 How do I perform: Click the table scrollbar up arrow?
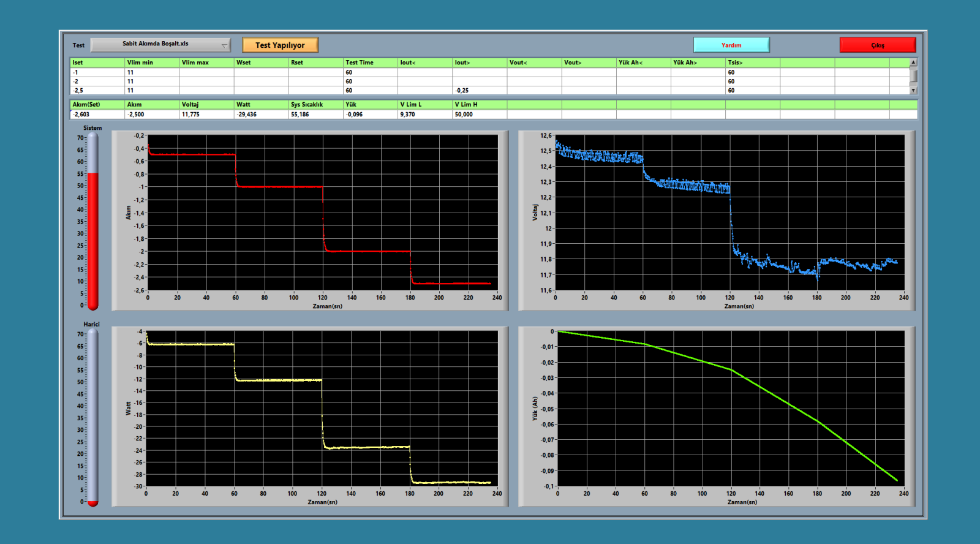913,62
